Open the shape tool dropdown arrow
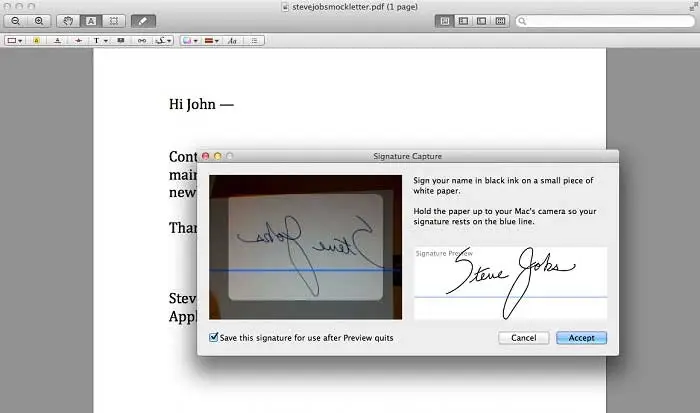This screenshot has height=413, width=700. click(20, 41)
